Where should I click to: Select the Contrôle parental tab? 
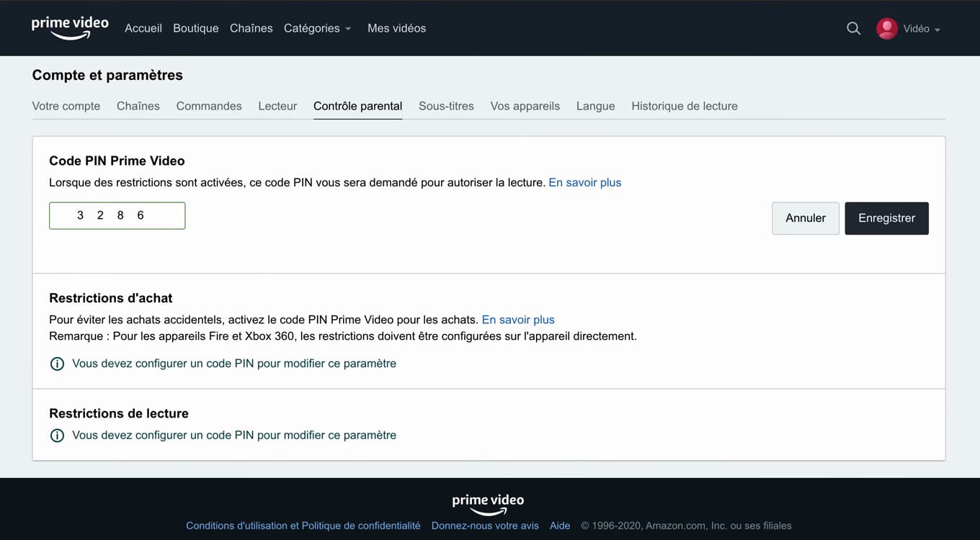click(x=358, y=106)
